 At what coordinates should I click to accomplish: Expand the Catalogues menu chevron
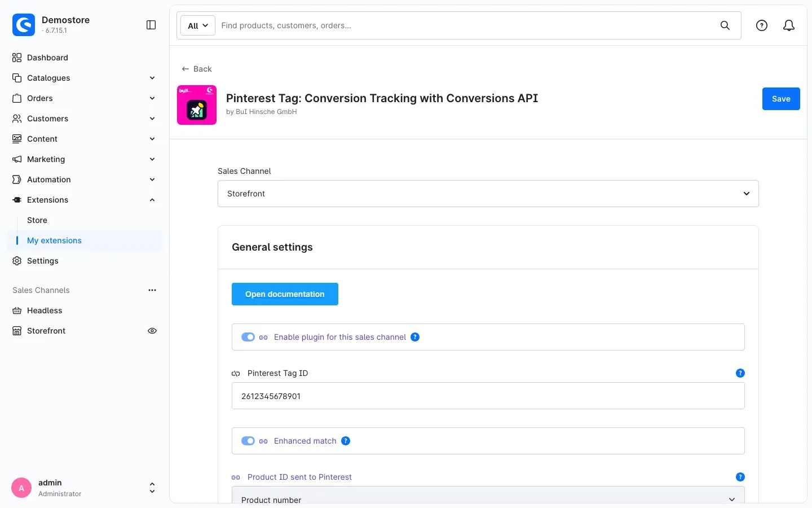pos(152,78)
